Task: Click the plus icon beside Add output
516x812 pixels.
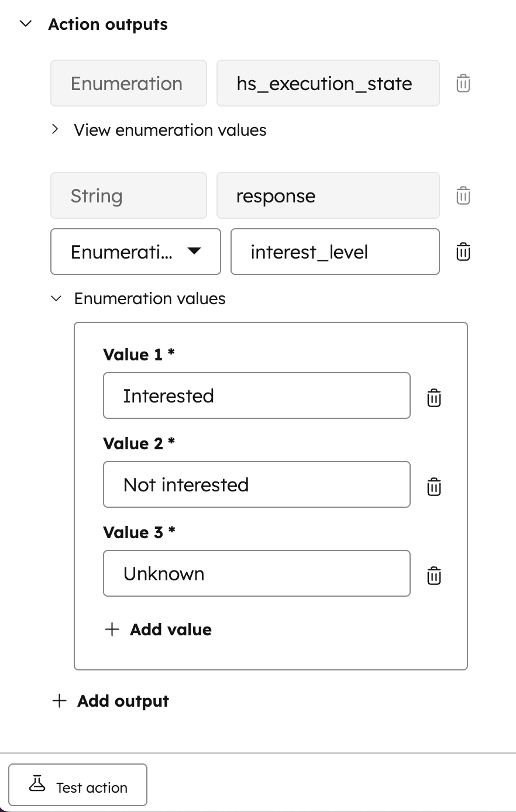Action: pyautogui.click(x=60, y=701)
